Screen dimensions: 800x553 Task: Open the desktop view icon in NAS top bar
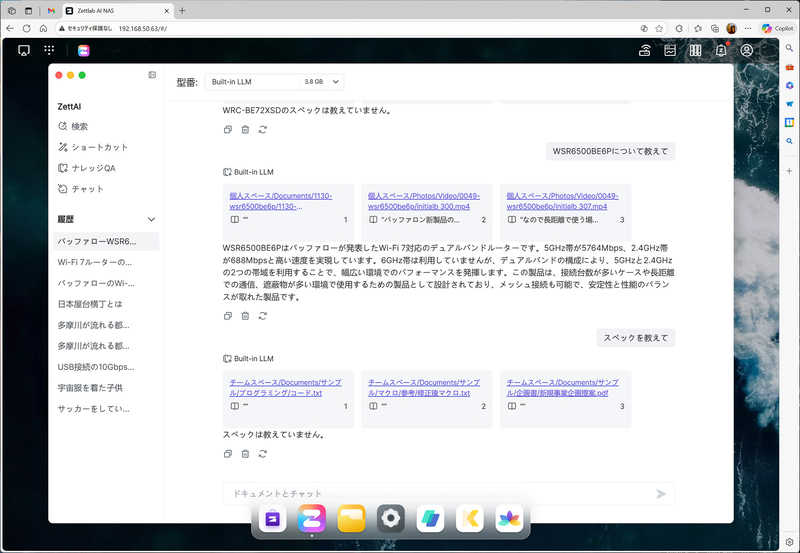tap(23, 51)
